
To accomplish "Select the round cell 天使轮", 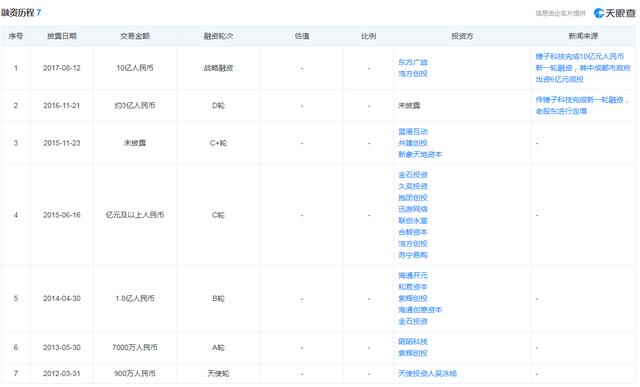I will coord(218,373).
